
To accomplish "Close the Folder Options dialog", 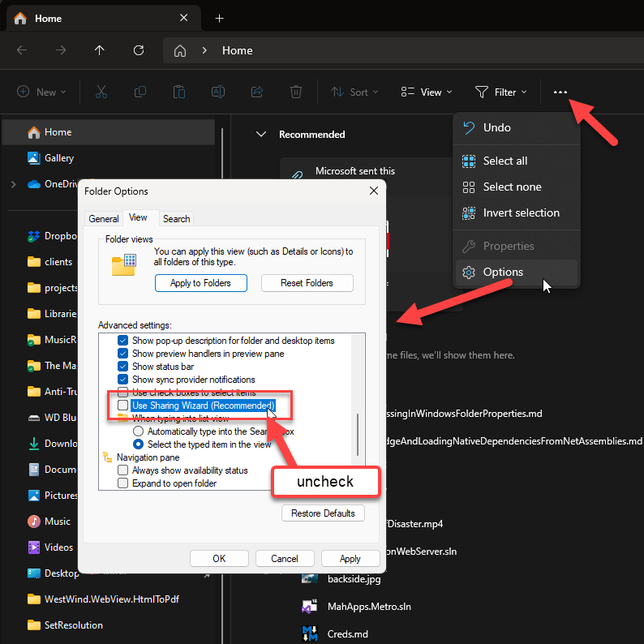I will (374, 191).
